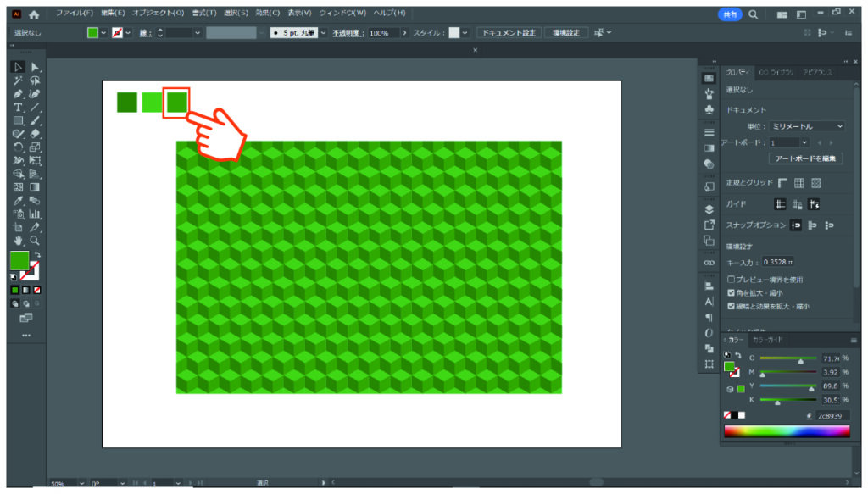The height and width of the screenshot is (494, 868).
Task: Select the Eraser tool
Action: click(x=35, y=134)
